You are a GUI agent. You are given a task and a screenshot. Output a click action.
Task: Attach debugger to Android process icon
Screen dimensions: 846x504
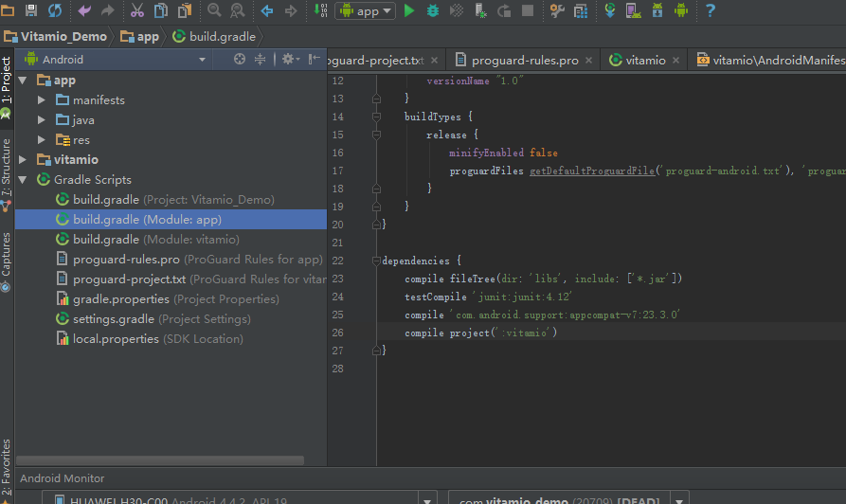tap(480, 10)
